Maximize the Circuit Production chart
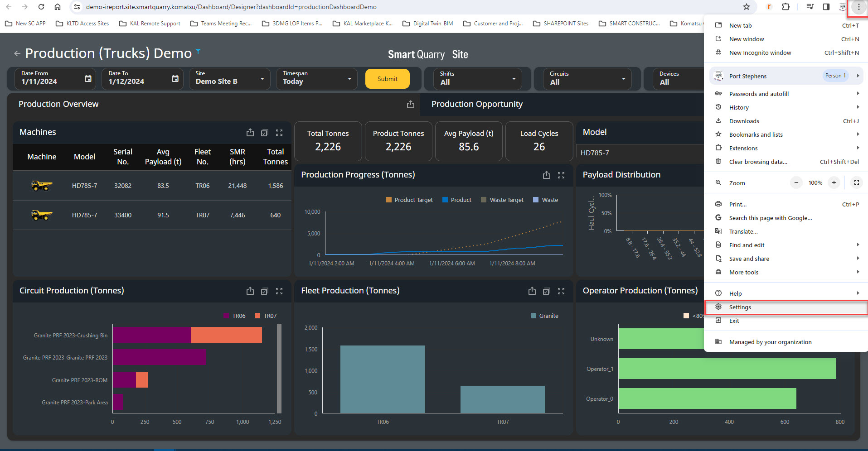The width and height of the screenshot is (868, 451). [x=279, y=291]
